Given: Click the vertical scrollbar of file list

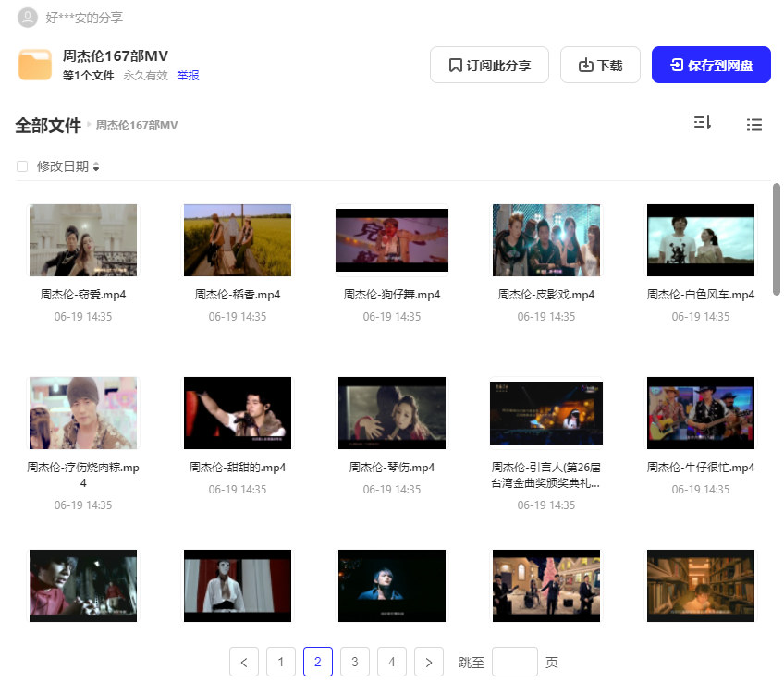Looking at the screenshot, I should (x=777, y=240).
